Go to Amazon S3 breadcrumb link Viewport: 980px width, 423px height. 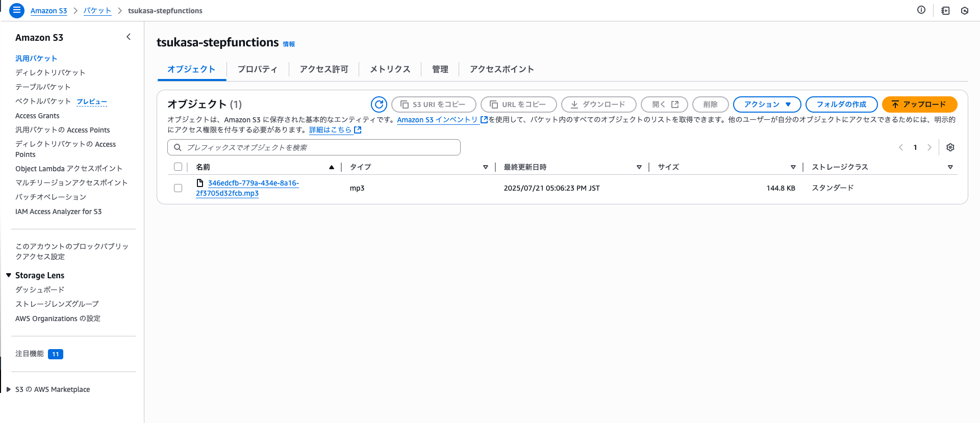point(48,11)
